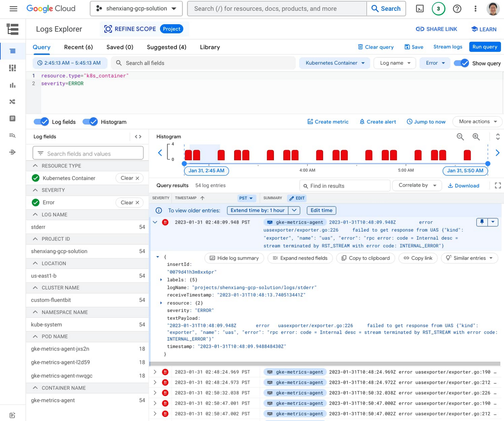Toggle the Show query switch
Viewport: 504px width, 421px height.
461,63
